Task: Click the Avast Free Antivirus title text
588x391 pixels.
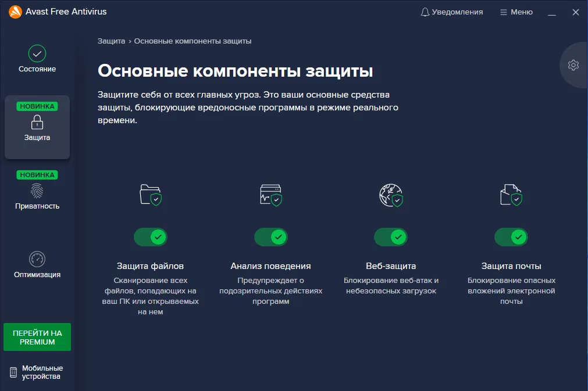Action: (x=66, y=12)
